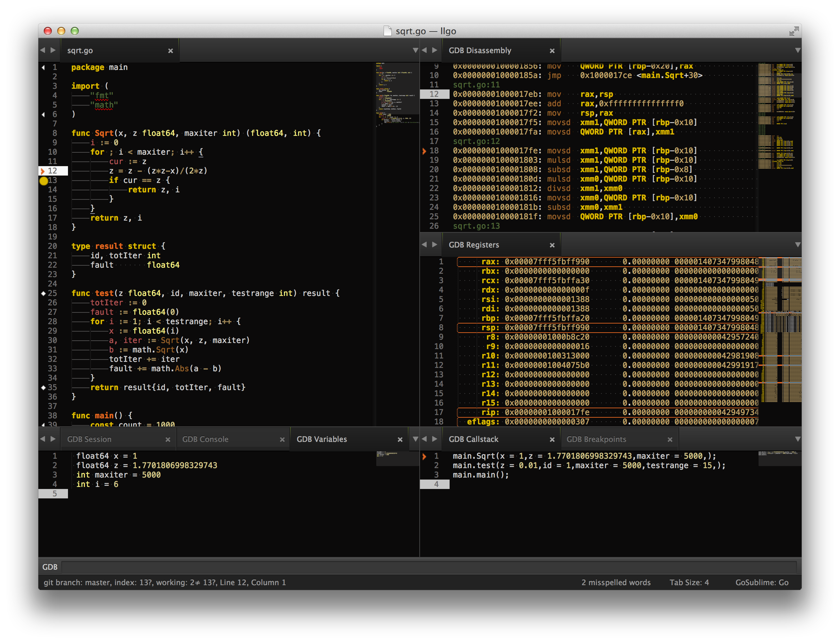Click previous tab arrow in Disassembly pane
The image size is (840, 643).
[424, 50]
